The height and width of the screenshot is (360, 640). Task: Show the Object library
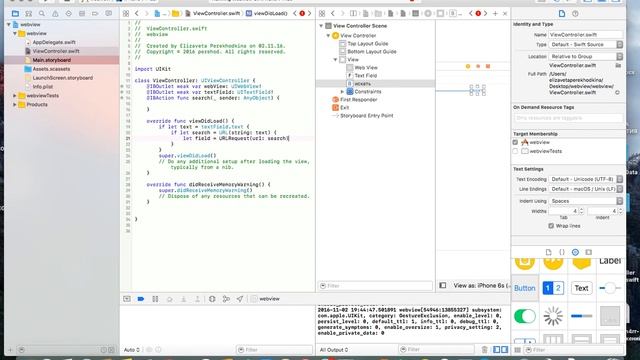[575, 252]
